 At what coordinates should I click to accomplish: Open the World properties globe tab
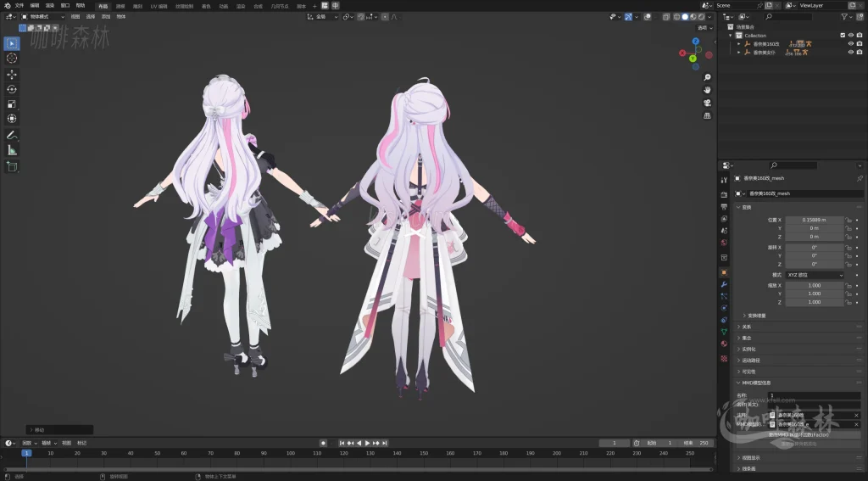[724, 243]
